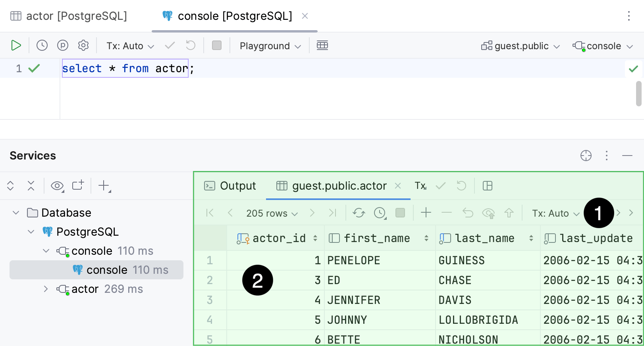Click the editor vertical scrollbar
This screenshot has width=644, height=346.
(638, 94)
